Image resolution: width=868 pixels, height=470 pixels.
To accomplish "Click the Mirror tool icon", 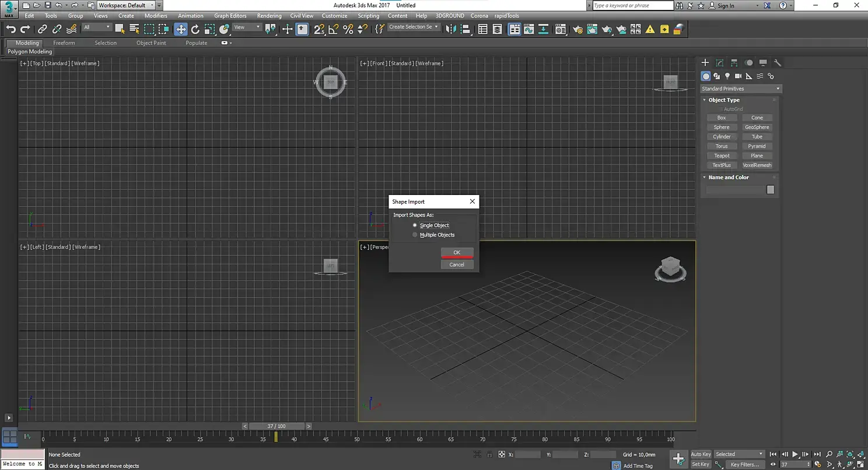I will pos(451,29).
